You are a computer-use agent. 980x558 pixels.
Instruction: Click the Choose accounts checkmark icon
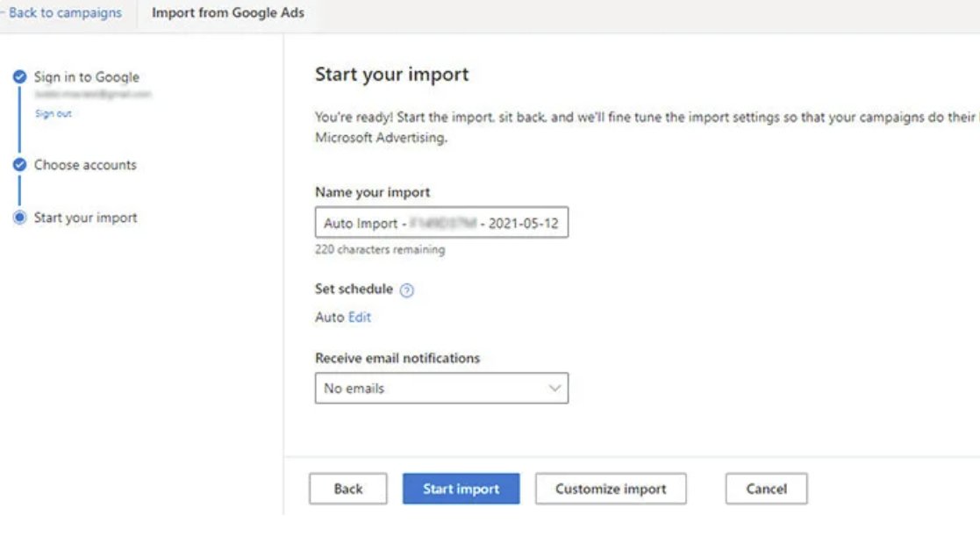click(20, 165)
